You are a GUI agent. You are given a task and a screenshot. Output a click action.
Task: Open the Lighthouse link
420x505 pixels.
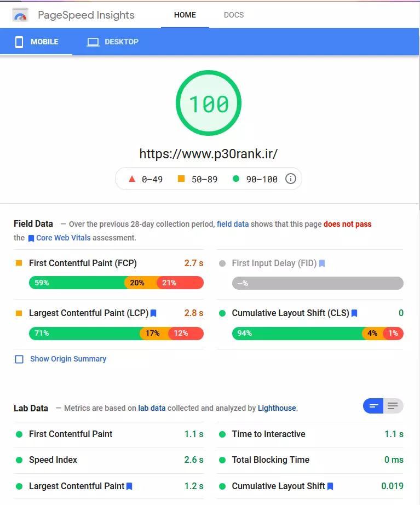click(x=277, y=408)
